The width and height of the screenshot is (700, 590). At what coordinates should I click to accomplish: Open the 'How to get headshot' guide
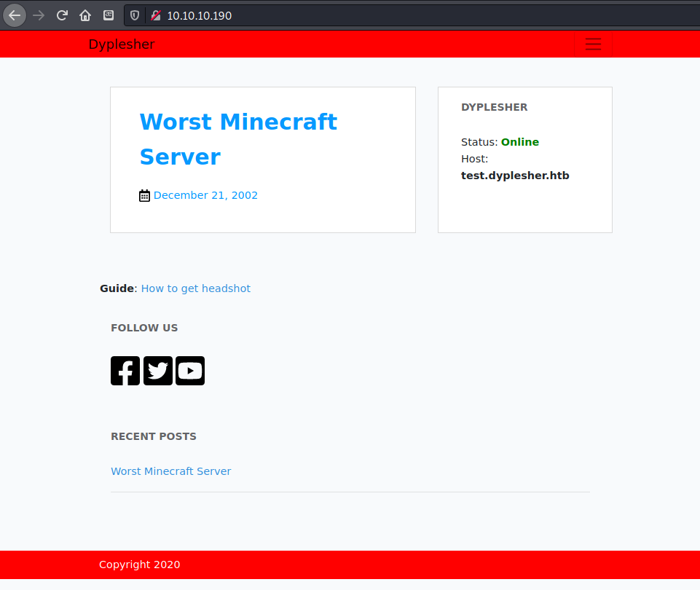click(x=196, y=288)
